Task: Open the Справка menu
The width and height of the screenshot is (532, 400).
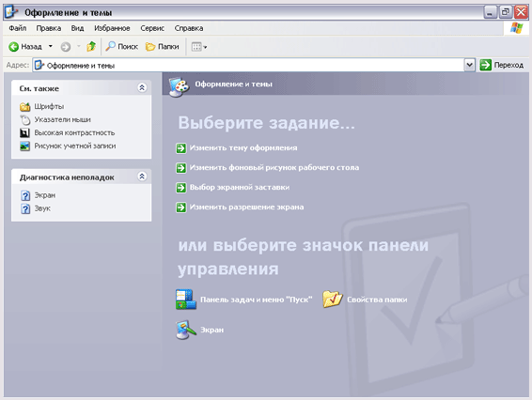Action: point(189,28)
